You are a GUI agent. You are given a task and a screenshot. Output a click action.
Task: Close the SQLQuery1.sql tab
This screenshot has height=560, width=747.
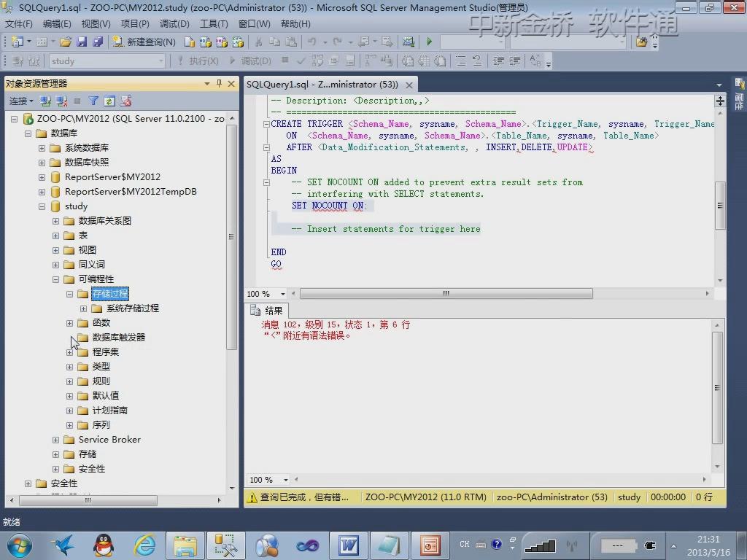point(409,85)
